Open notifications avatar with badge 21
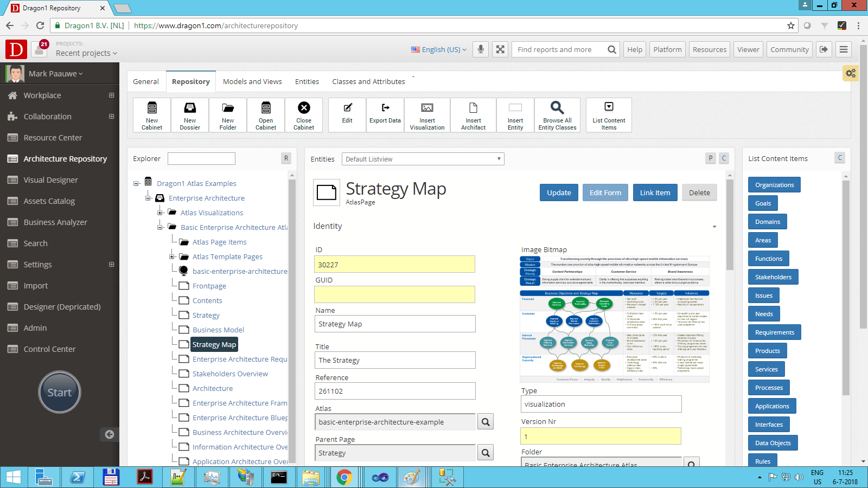Image resolution: width=868 pixels, height=488 pixels. [x=40, y=49]
